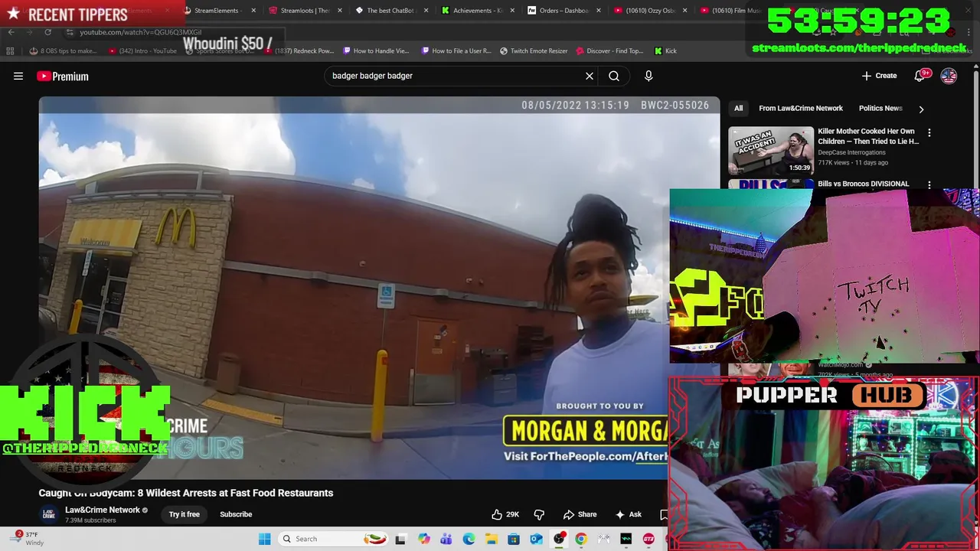Clear the search box with the X
The image size is (980, 551).
point(590,76)
